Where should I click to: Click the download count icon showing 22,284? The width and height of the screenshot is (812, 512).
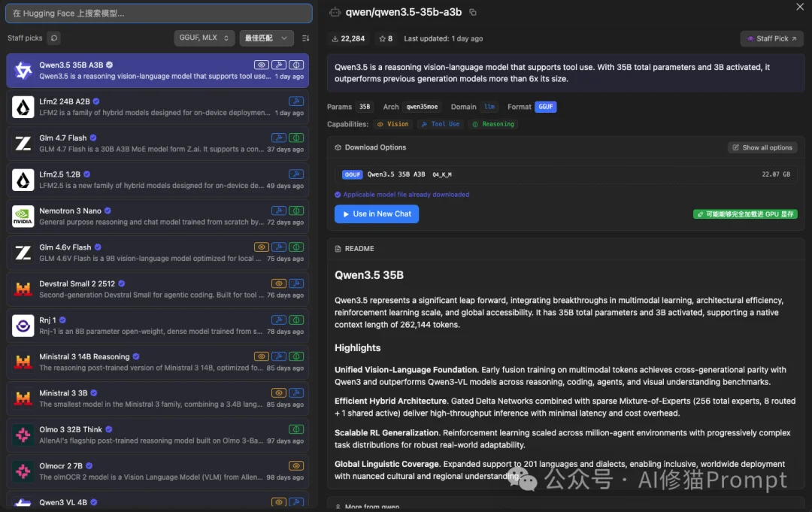[335, 38]
